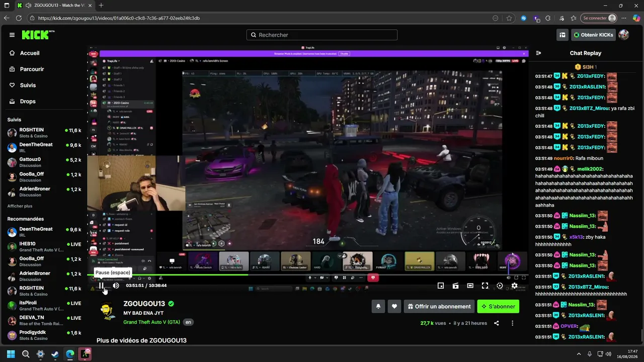Open a new browser tab

101,6
